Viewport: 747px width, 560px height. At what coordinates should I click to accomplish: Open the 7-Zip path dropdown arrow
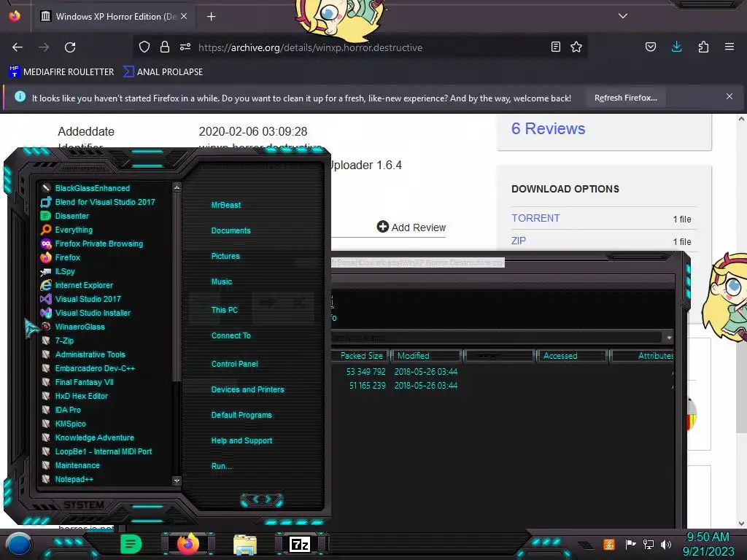[x=669, y=338]
